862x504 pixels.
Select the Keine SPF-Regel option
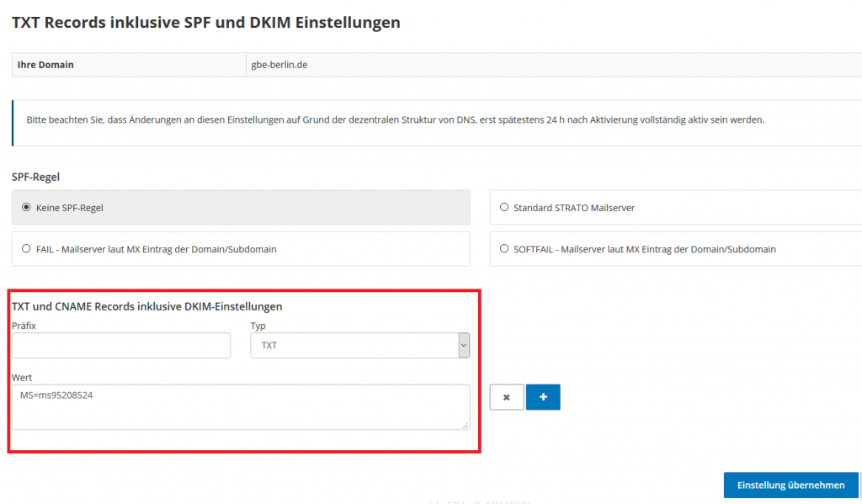tap(26, 207)
